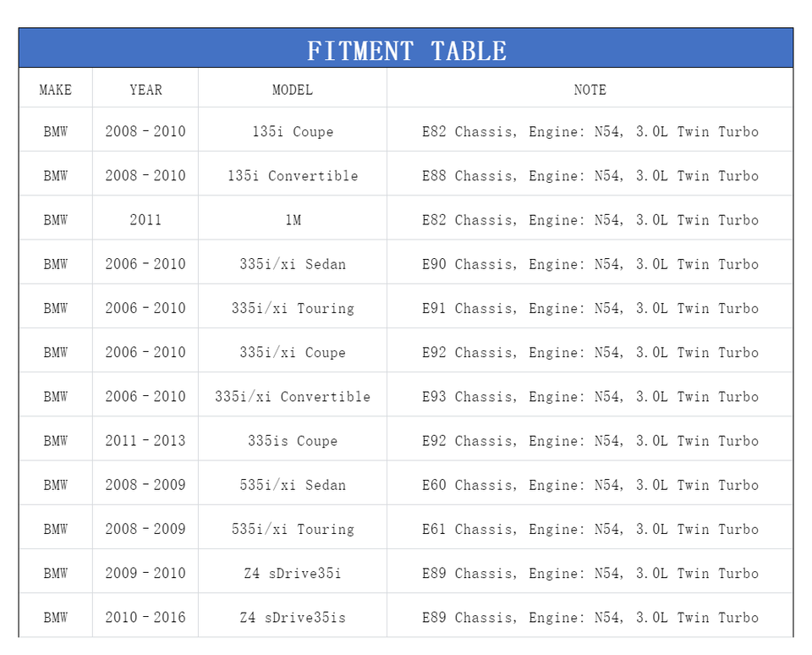The height and width of the screenshot is (655, 812).
Task: Select the YEAR column header
Action: coord(145,90)
